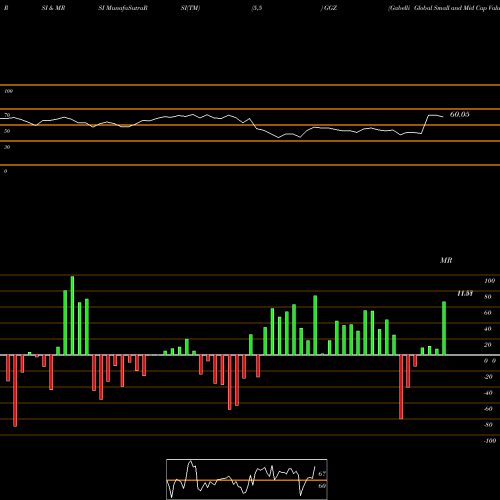Click the SI & MR header label
Viewport: 500px width, 500px height.
[x=53, y=8]
